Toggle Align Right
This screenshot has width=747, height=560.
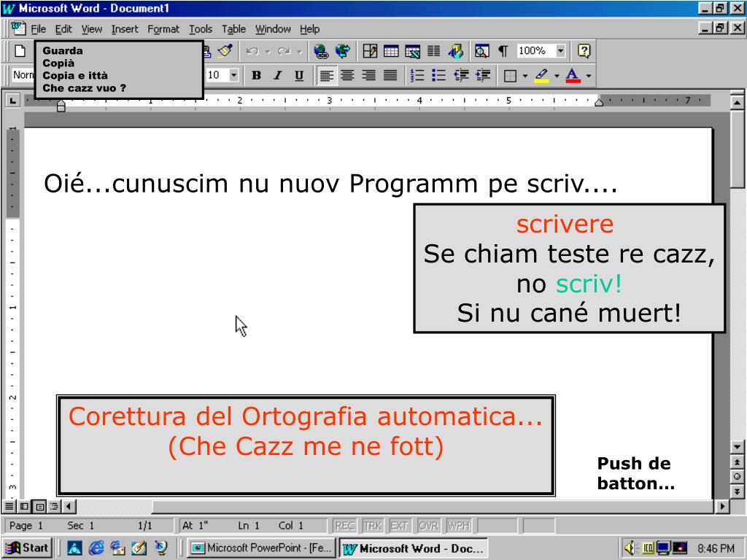pos(369,75)
